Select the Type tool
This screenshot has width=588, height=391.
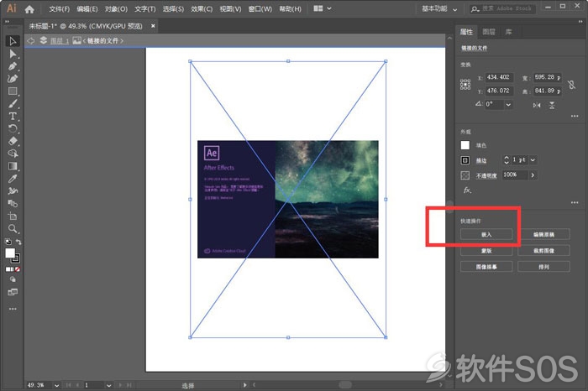pos(13,116)
